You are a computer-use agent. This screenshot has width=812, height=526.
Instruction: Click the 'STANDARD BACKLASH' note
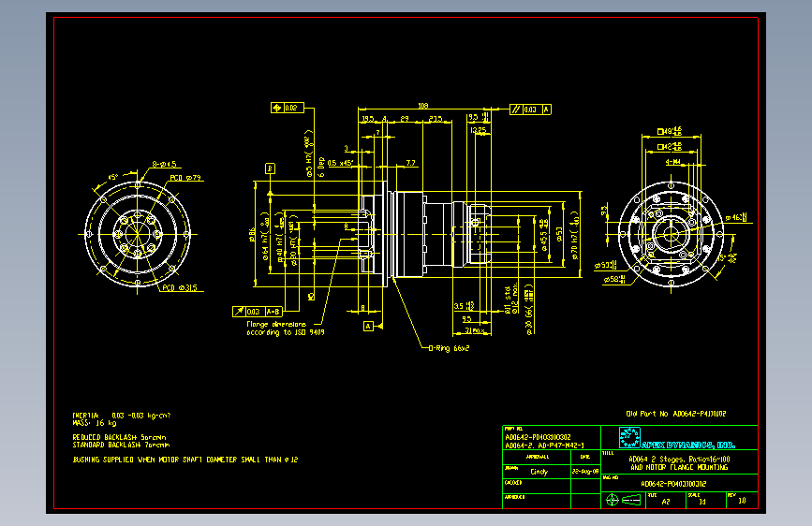tap(121, 445)
